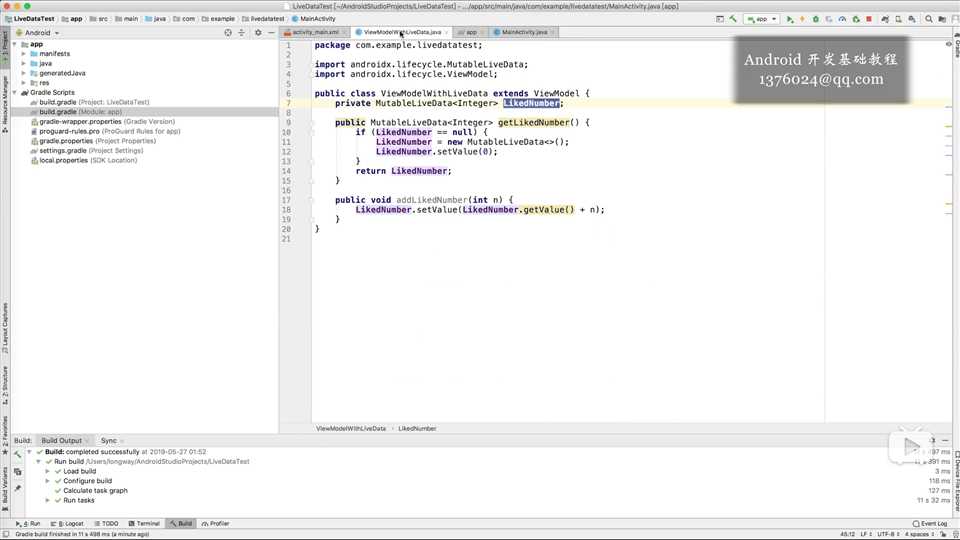Click Resource Manager side panel tab

[5, 104]
